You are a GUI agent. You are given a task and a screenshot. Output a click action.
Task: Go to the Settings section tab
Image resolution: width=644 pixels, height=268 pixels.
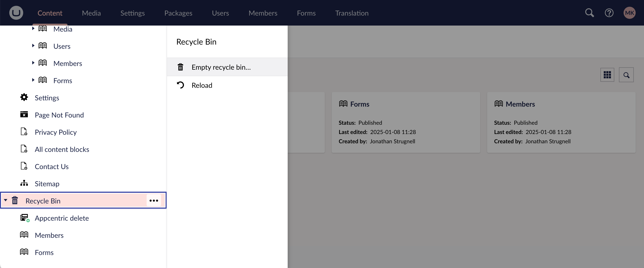click(x=132, y=13)
